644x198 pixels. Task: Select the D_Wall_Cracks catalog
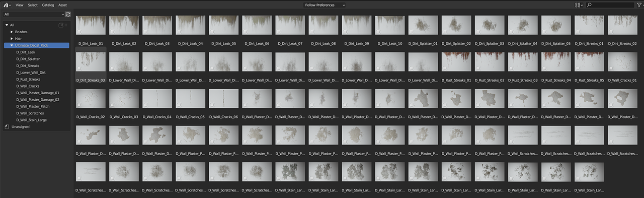click(x=27, y=86)
